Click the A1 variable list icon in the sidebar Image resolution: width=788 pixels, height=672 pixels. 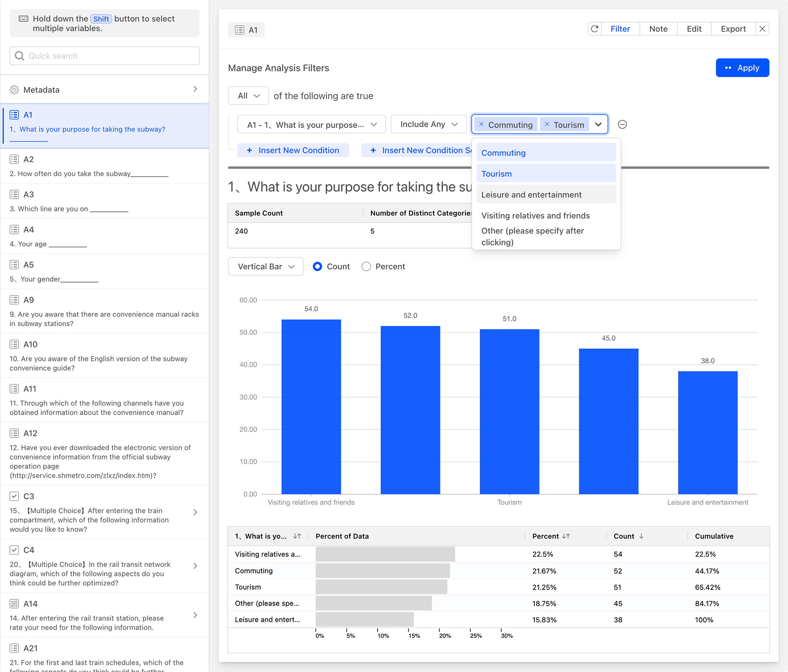(14, 115)
